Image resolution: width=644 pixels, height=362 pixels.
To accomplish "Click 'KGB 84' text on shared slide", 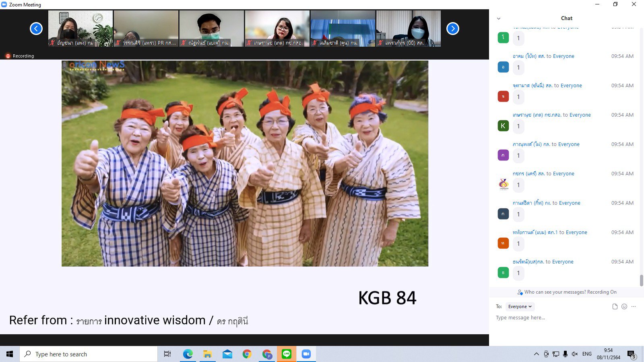I will tap(387, 298).
